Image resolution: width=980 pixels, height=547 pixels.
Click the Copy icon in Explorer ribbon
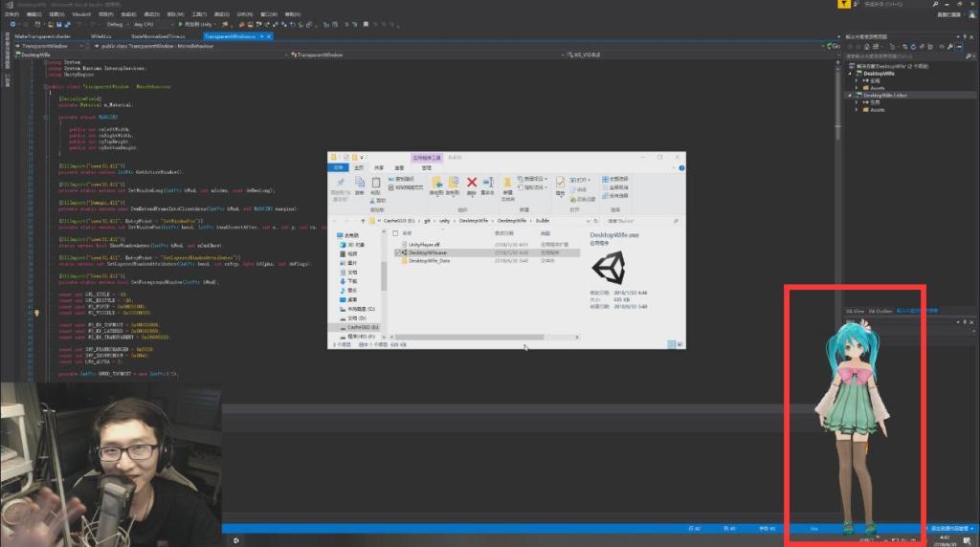[360, 183]
